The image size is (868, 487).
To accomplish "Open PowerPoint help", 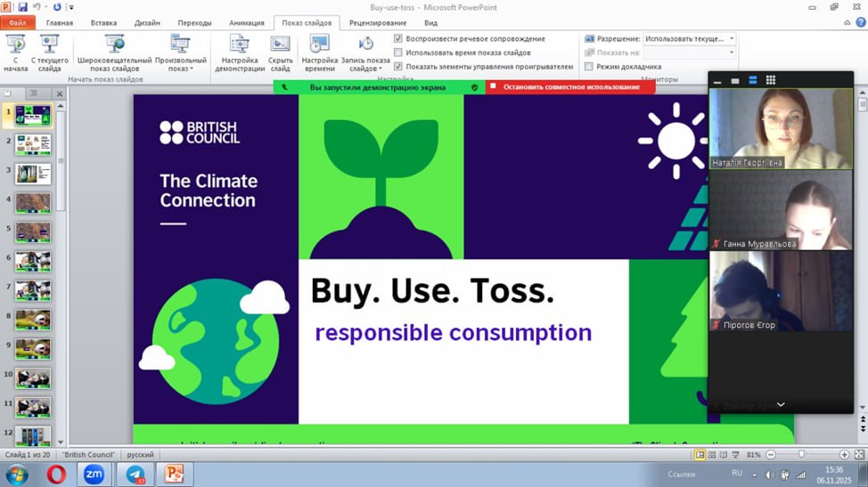I will coord(861,22).
